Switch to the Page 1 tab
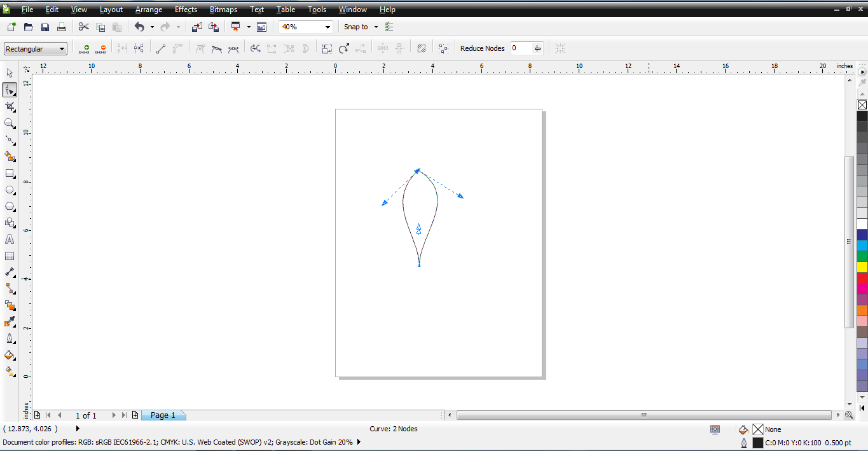This screenshot has width=868, height=451. point(163,415)
